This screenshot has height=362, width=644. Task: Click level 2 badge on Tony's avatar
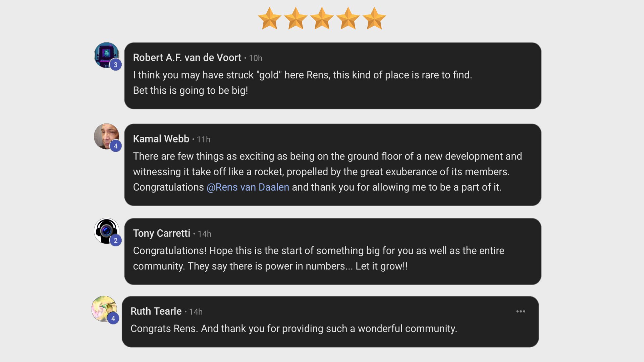click(x=115, y=240)
